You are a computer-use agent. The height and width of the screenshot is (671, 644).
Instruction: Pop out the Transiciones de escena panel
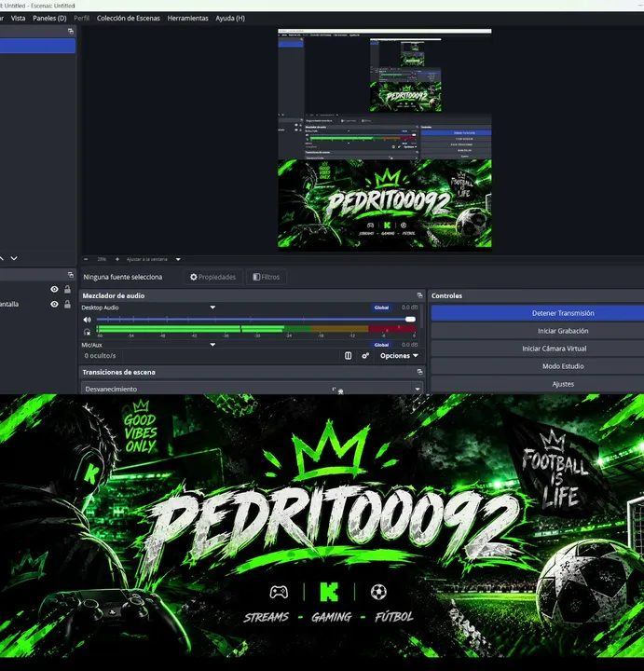tap(419, 372)
